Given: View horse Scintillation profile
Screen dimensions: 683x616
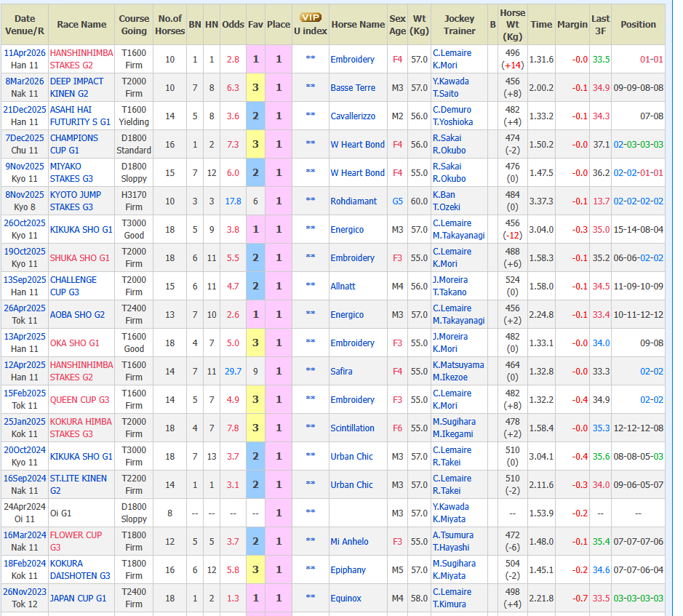Looking at the screenshot, I should 352,428.
